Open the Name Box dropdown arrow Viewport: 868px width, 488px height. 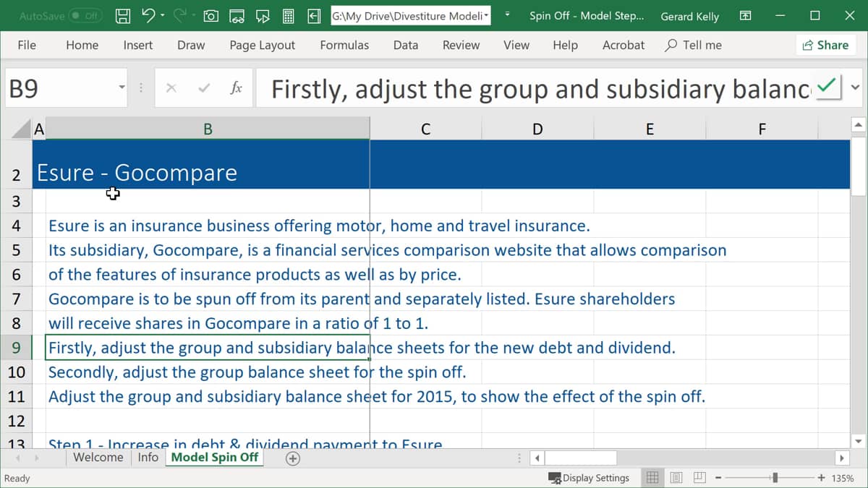[x=122, y=88]
